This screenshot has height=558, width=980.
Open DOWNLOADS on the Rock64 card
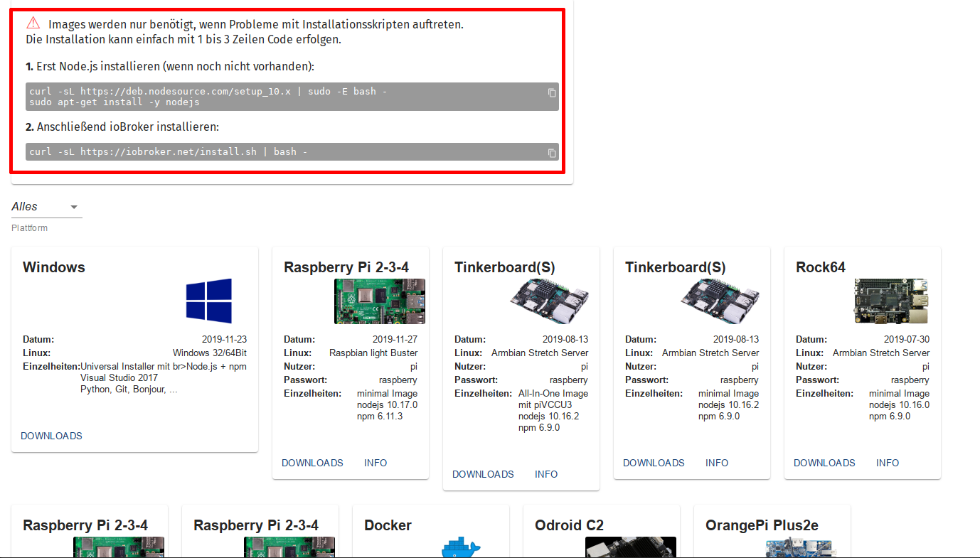pos(824,463)
